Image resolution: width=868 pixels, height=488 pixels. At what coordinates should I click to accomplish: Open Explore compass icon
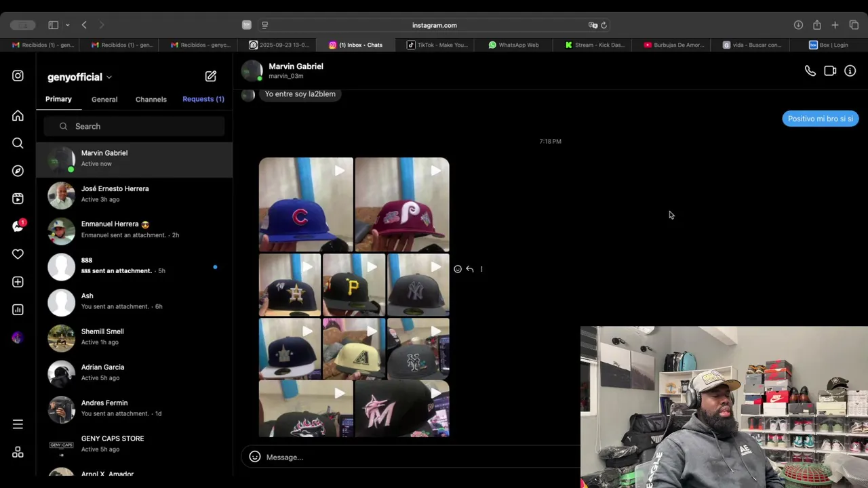(18, 171)
